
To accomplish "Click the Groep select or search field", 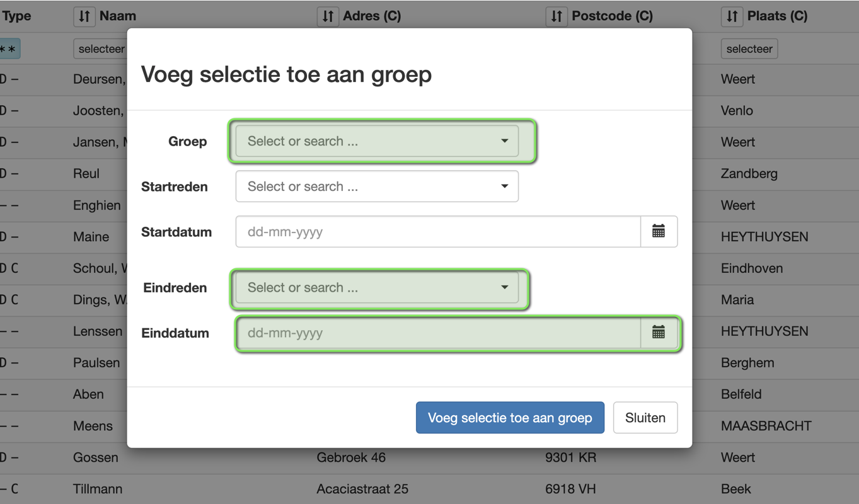I will (377, 141).
